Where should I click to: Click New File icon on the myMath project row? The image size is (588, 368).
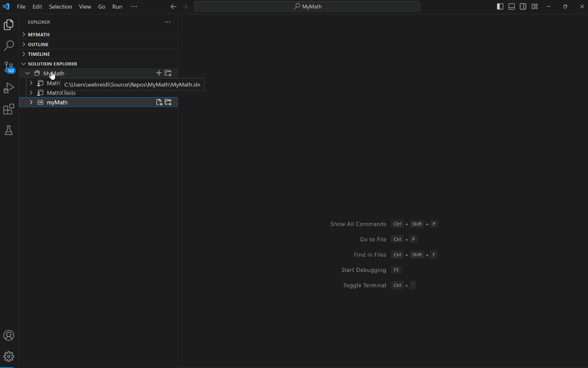click(159, 102)
